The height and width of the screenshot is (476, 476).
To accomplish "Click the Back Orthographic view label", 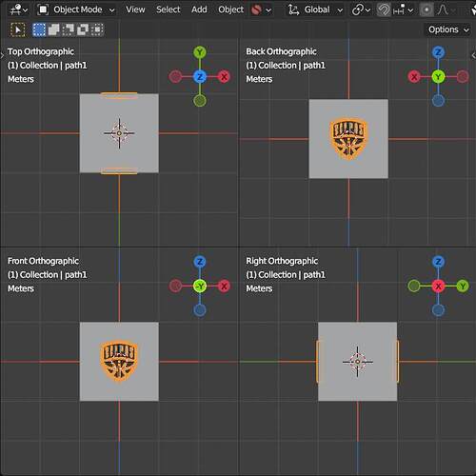I will click(281, 51).
